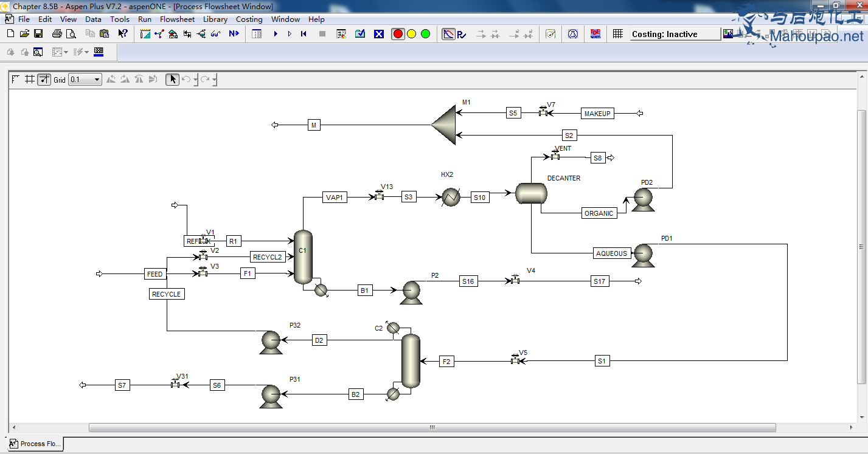Image resolution: width=868 pixels, height=454 pixels.
Task: Select the yellow circle status button
Action: pyautogui.click(x=412, y=34)
